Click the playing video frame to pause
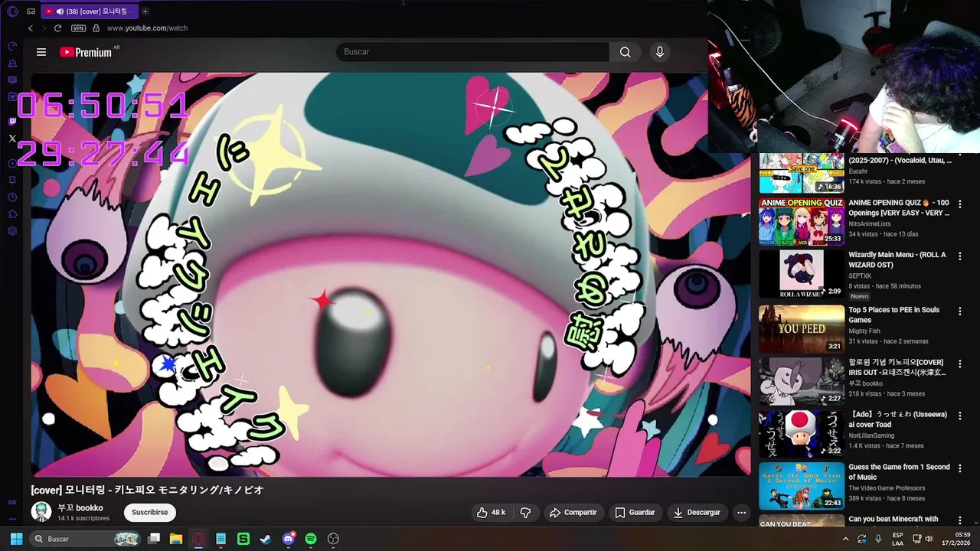This screenshot has height=551, width=980. (x=390, y=274)
